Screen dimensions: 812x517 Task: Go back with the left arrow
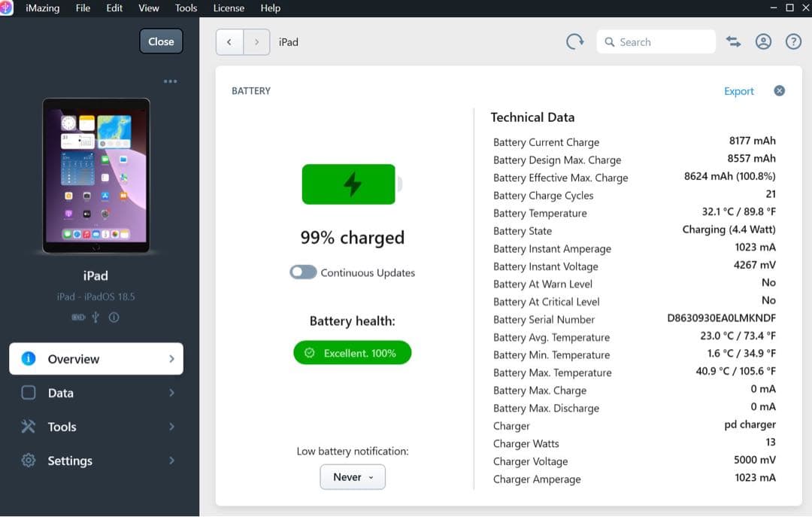(x=229, y=42)
